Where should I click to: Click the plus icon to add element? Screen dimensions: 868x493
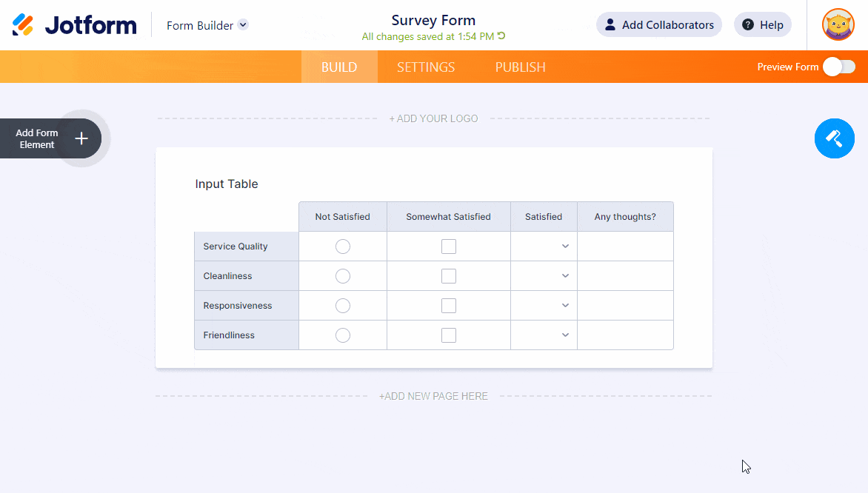point(81,138)
